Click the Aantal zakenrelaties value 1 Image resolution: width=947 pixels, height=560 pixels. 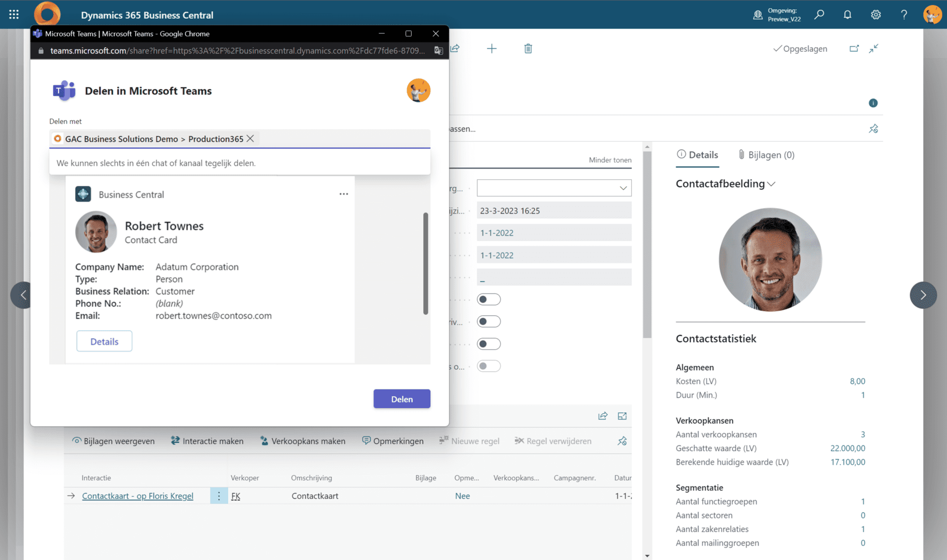[862, 529]
